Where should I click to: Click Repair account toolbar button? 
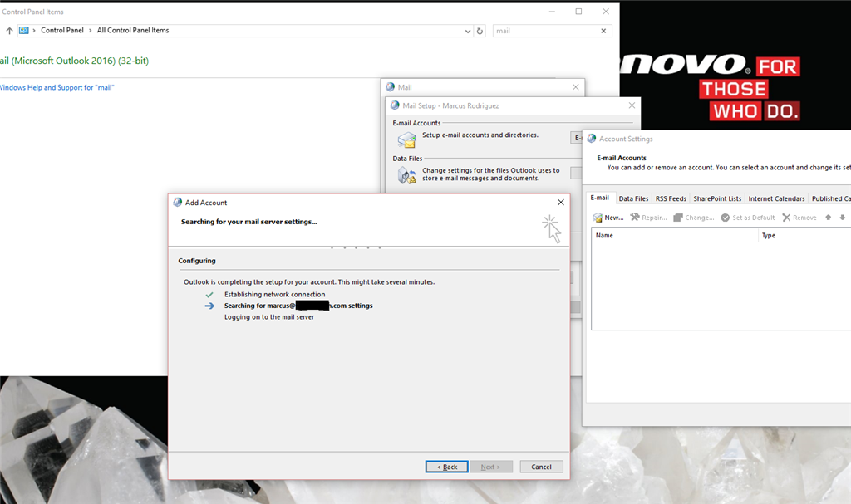tap(648, 218)
